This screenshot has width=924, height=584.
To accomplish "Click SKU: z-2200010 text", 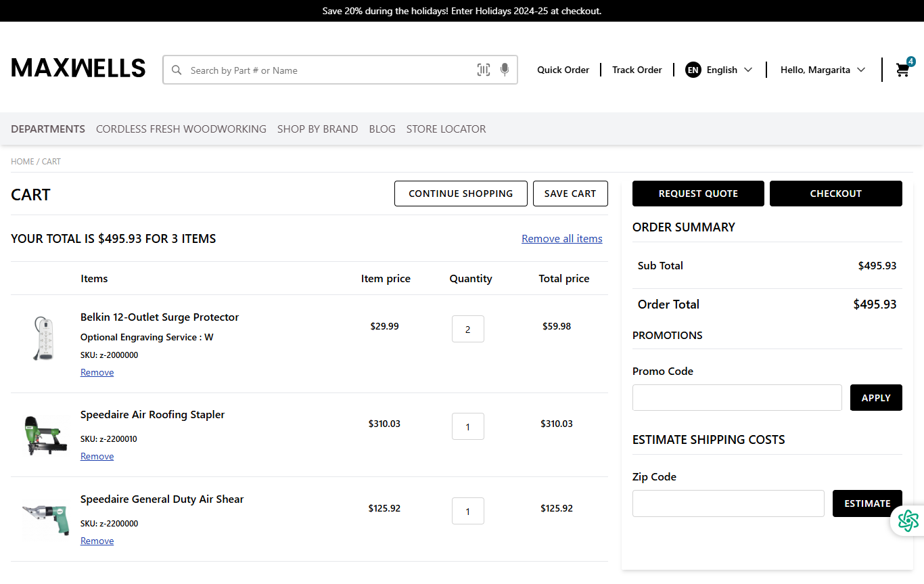I will click(x=109, y=439).
